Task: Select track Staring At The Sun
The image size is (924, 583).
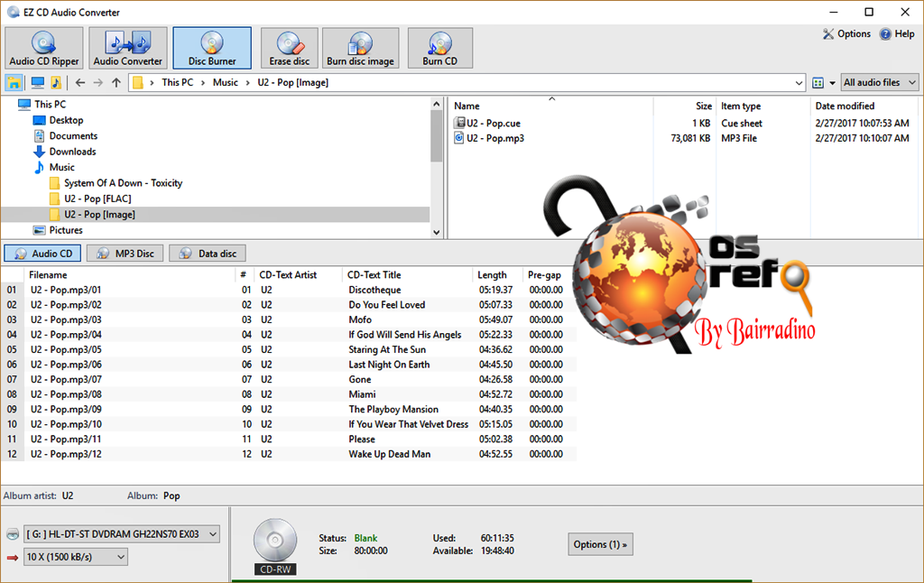Action: coord(289,350)
